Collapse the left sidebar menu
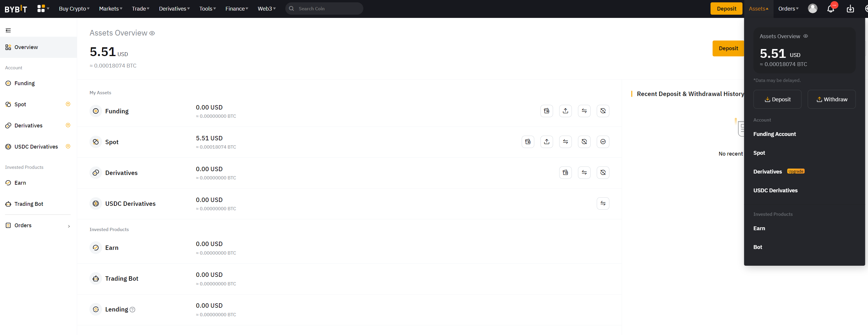The height and width of the screenshot is (335, 868). coord(9,30)
